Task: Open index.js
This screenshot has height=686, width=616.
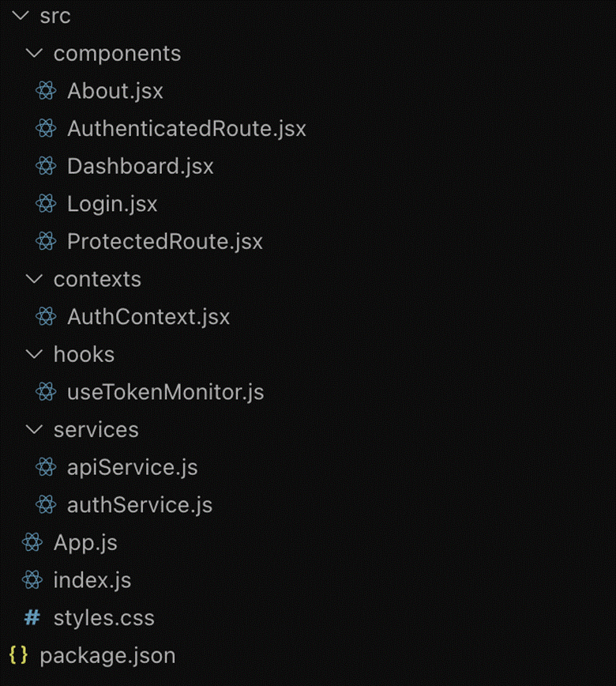Action: tap(92, 579)
